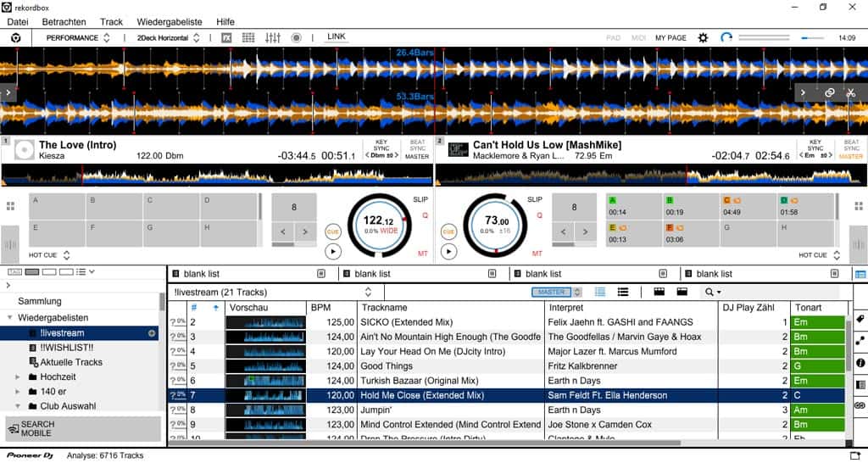Expand the Hochzeit folder

tap(18, 377)
